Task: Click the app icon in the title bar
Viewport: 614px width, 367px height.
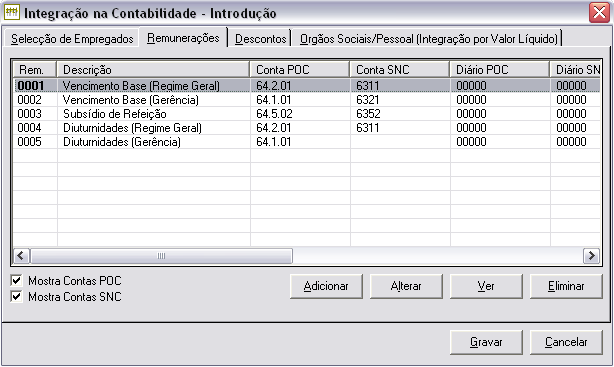Action: [11, 12]
